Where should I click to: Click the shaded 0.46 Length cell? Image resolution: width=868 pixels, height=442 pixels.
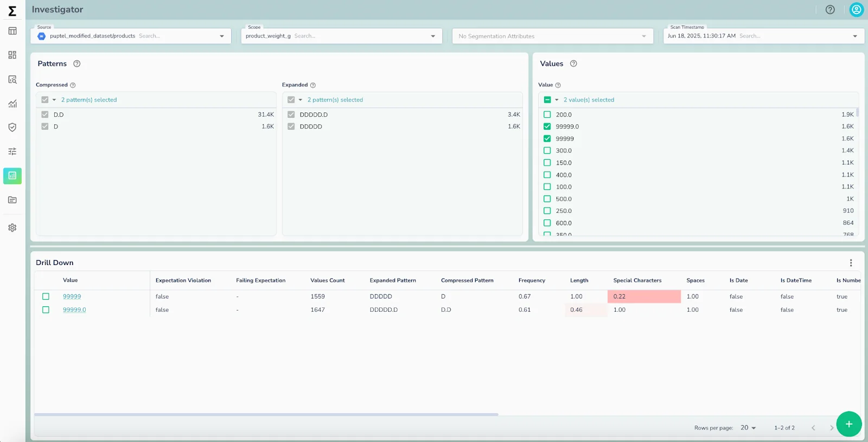(586, 310)
